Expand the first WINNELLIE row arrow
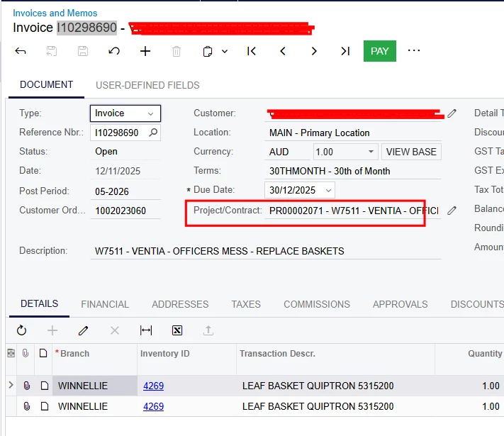 coord(11,384)
